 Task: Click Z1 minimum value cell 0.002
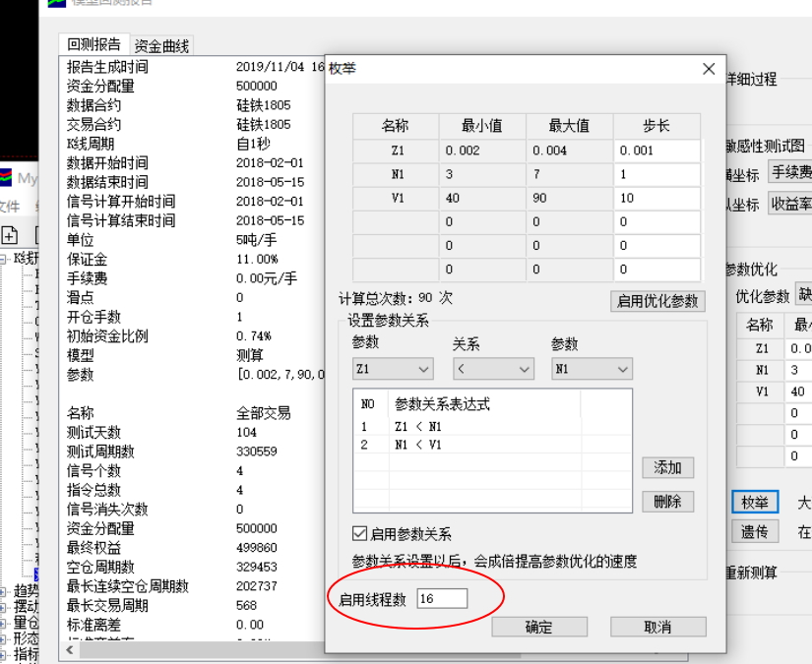[482, 151]
